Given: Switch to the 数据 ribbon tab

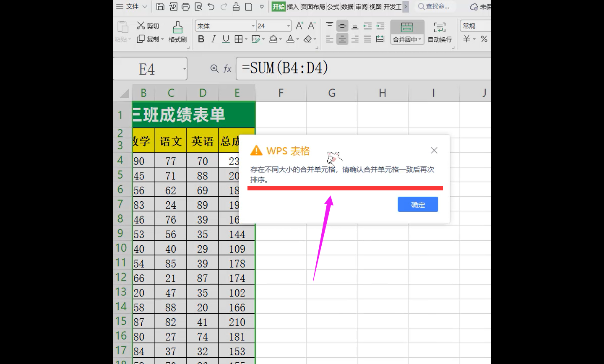Looking at the screenshot, I should pos(348,7).
